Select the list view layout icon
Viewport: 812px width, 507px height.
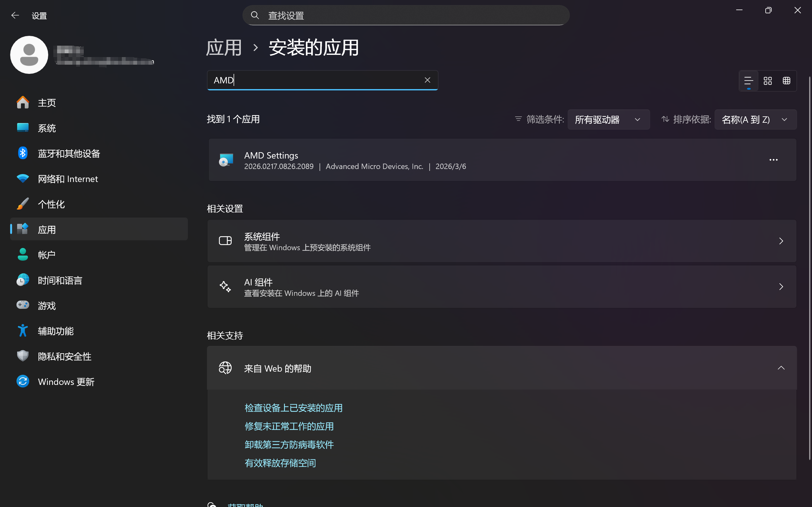tap(749, 81)
